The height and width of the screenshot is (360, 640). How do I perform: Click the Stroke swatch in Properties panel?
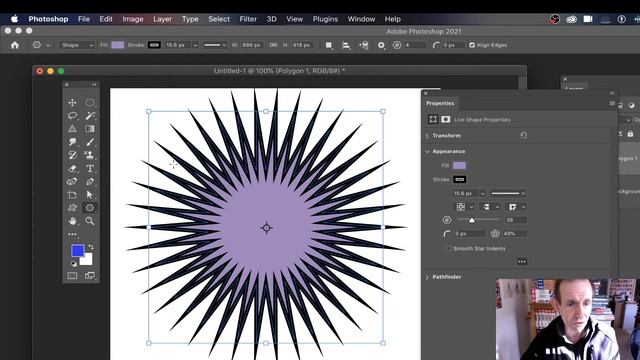point(460,179)
